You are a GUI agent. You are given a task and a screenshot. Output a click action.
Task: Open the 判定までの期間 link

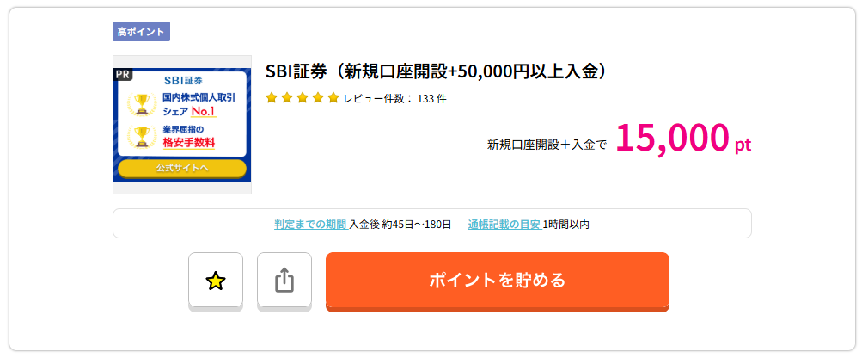311,225
